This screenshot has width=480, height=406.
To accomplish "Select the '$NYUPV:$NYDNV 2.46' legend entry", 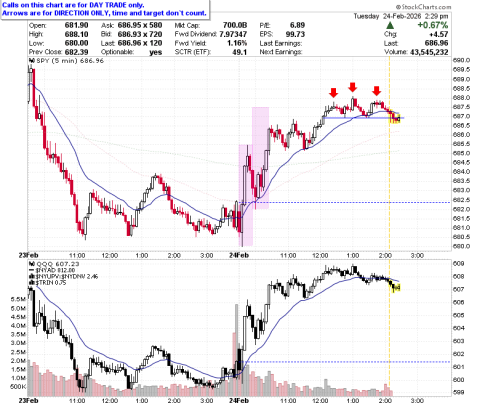I will point(67,276).
